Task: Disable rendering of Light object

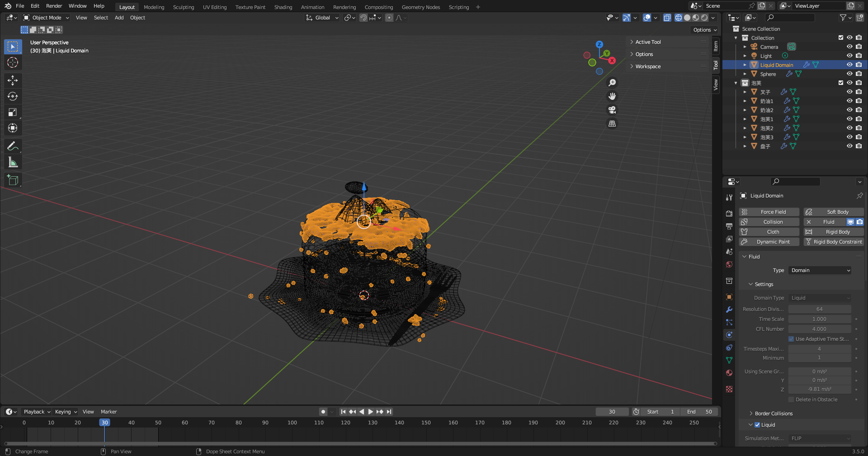Action: pos(859,56)
